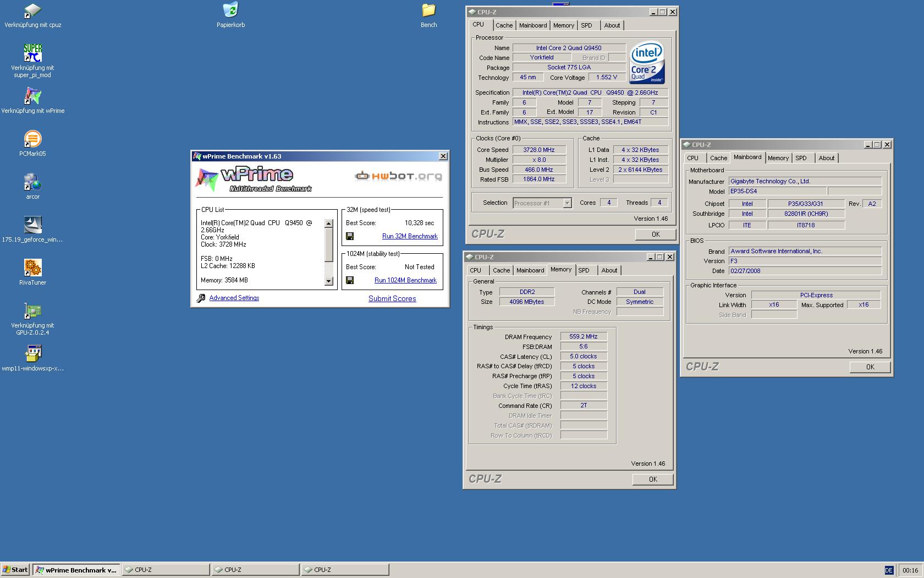
Task: Switch to About tab in Mainboard CPU-Z window
Action: point(827,158)
